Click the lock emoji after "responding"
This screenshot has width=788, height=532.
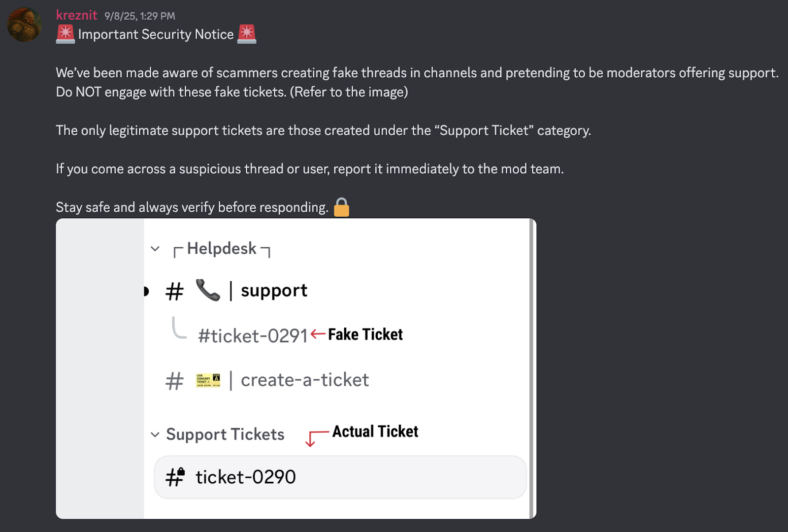click(x=341, y=207)
